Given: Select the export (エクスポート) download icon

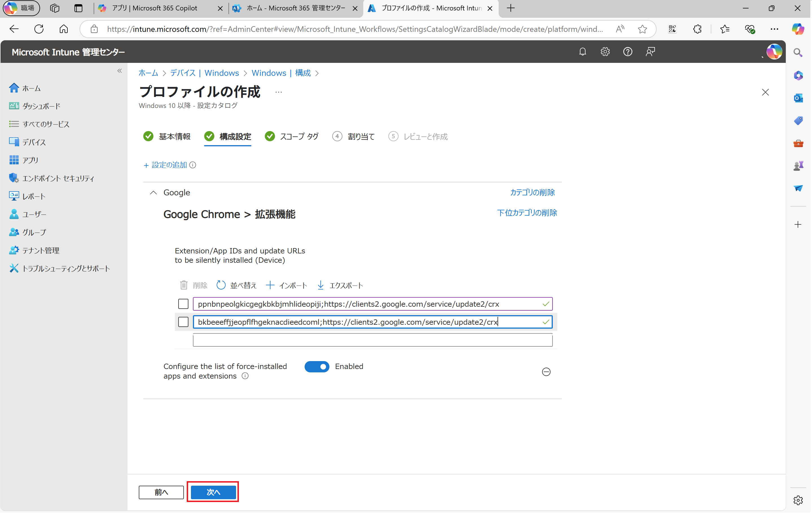Looking at the screenshot, I should coord(320,285).
